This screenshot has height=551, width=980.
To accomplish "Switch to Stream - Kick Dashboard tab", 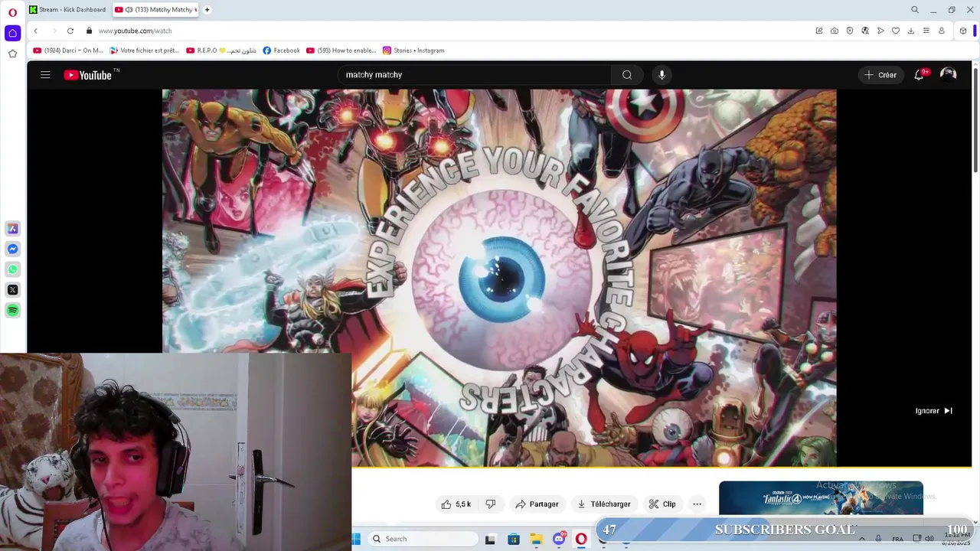I will click(x=67, y=10).
